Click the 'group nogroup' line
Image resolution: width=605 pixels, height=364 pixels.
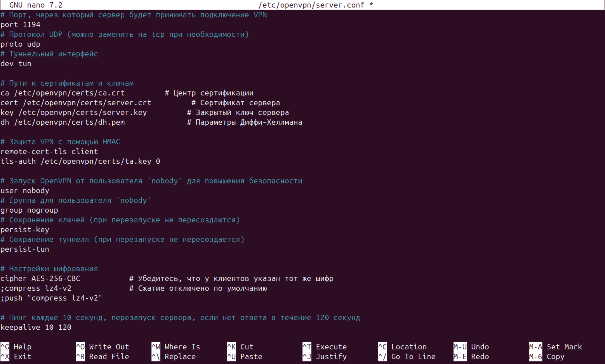pos(29,210)
